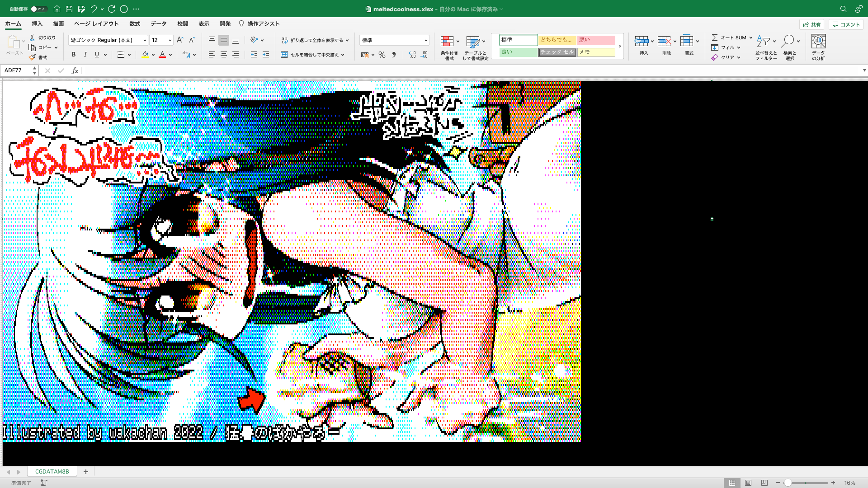Switch to Page Layout view
The image size is (868, 488).
(748, 483)
